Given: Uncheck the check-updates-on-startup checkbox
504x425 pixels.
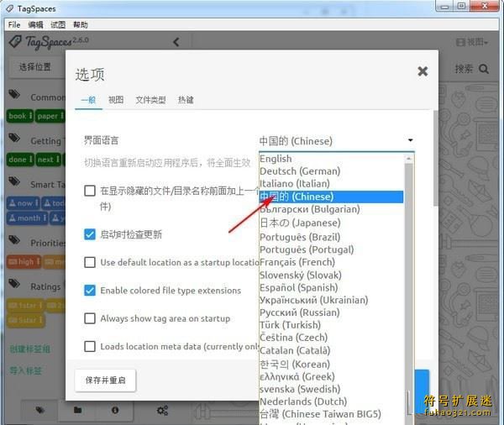Looking at the screenshot, I should (x=90, y=234).
